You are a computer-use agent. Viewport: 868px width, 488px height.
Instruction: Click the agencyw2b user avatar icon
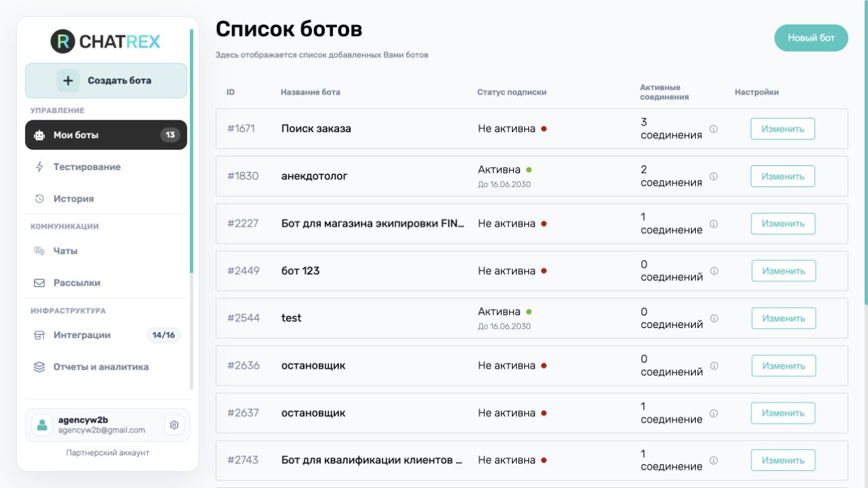(42, 425)
